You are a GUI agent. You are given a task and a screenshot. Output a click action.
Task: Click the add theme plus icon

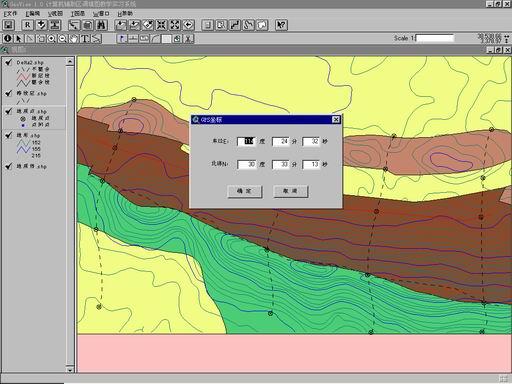(41, 25)
